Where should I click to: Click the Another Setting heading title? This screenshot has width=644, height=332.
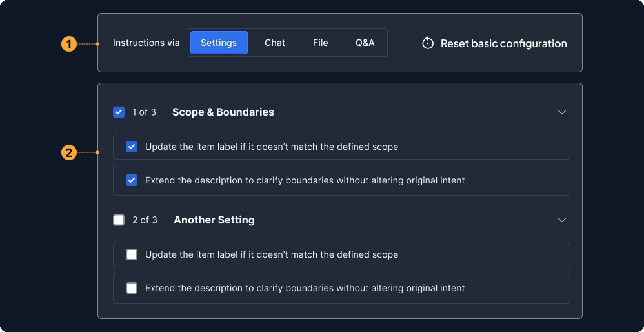(214, 220)
